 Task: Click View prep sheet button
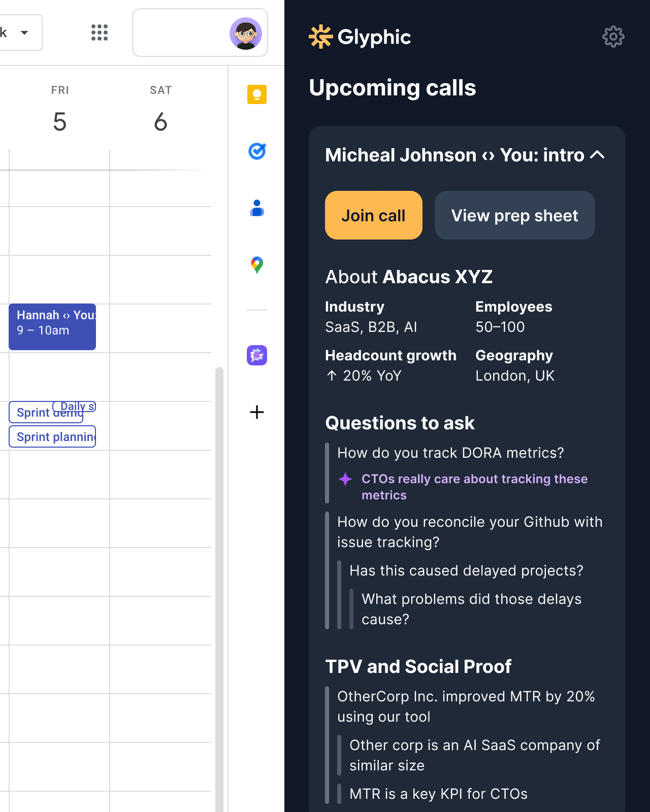tap(514, 215)
